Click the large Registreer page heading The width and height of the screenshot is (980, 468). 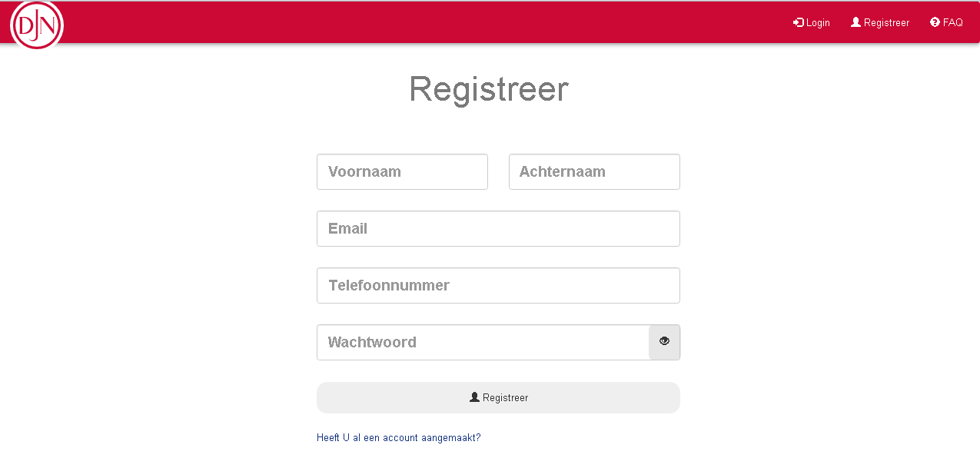coord(489,89)
